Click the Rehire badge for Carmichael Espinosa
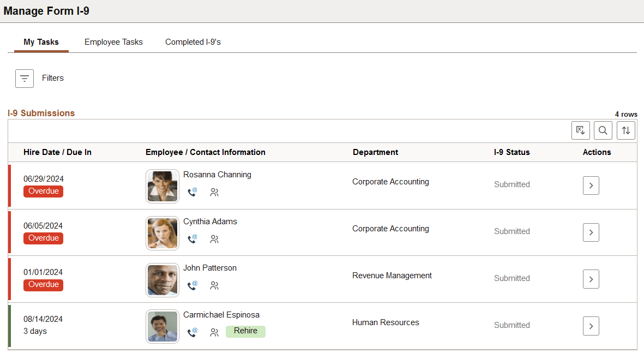The width and height of the screenshot is (644, 359). click(x=245, y=331)
